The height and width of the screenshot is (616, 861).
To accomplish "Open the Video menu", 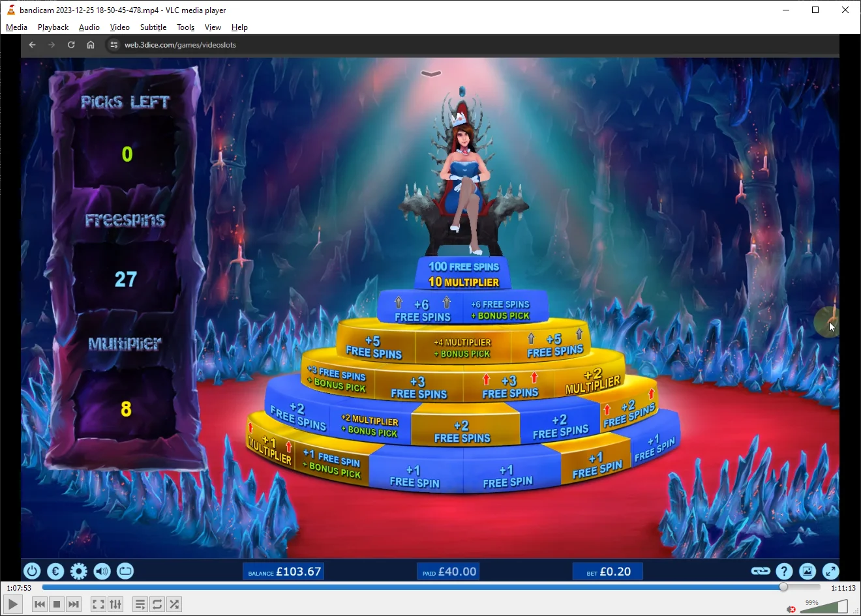I will click(x=119, y=27).
